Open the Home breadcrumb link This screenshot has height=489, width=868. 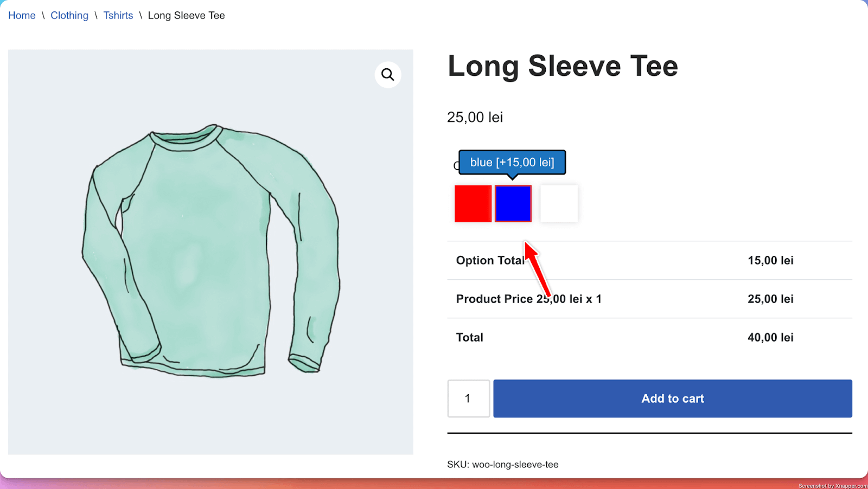coord(22,16)
